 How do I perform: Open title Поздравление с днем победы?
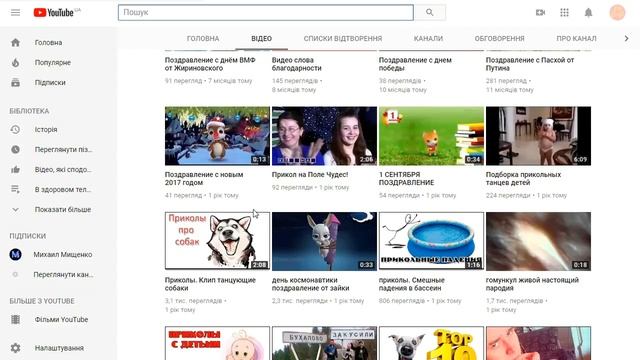point(415,64)
